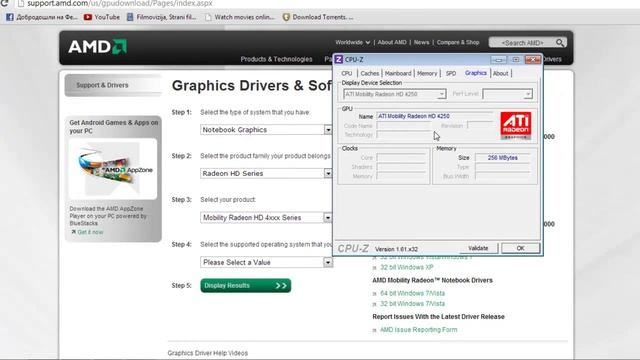The width and height of the screenshot is (640, 360).
Task: Open the Watch movies online bookmark
Action: click(x=240, y=17)
